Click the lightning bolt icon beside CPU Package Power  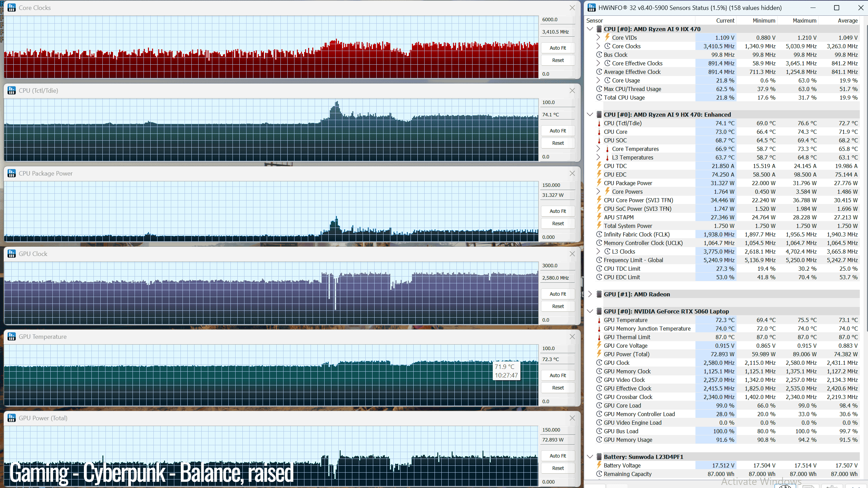click(x=599, y=183)
